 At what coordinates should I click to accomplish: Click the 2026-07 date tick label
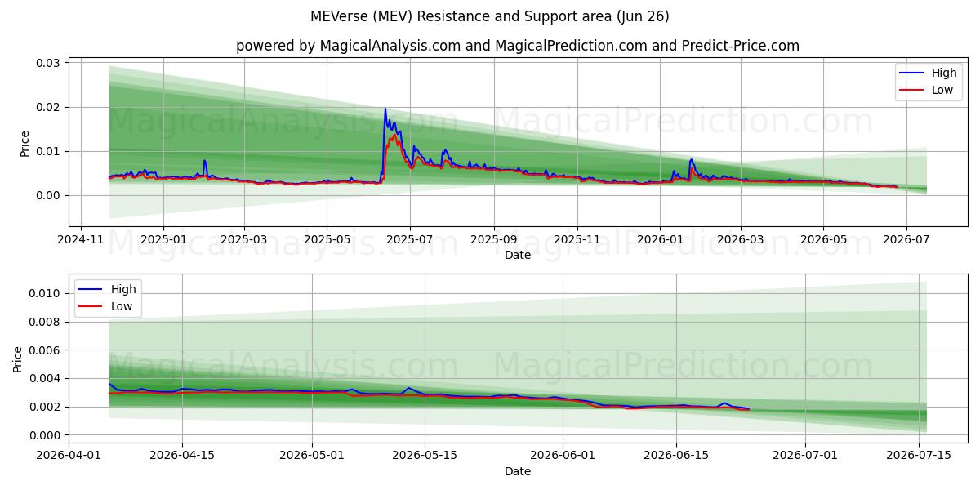906,239
